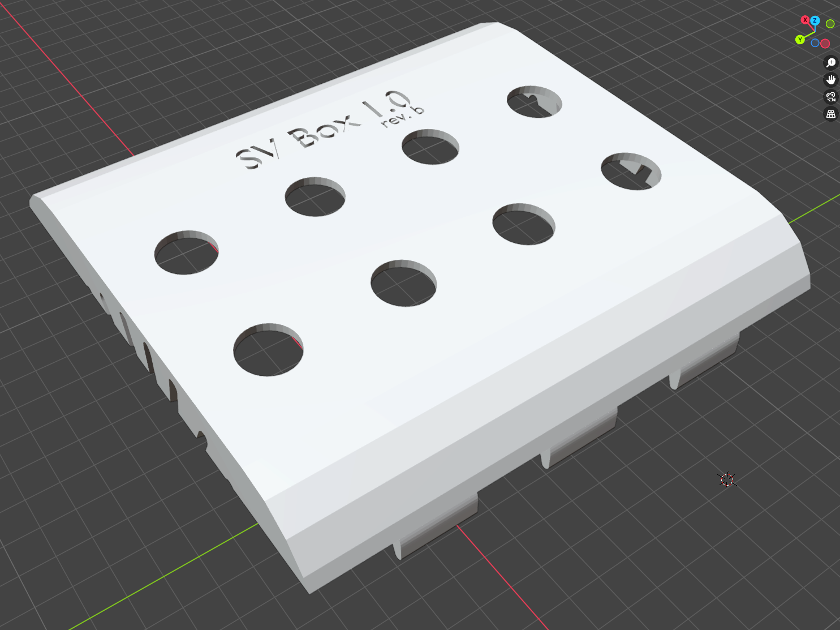Select the clip tab over the red axis line

(436, 526)
